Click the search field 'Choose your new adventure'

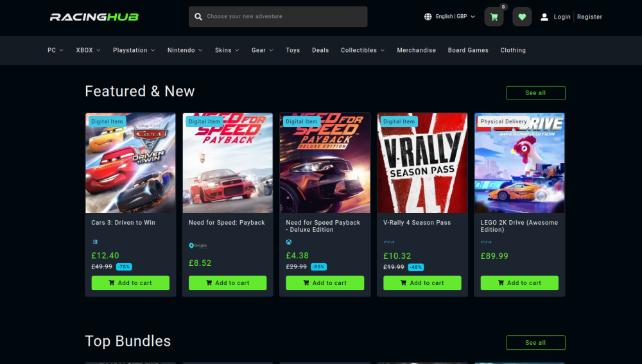(x=278, y=17)
